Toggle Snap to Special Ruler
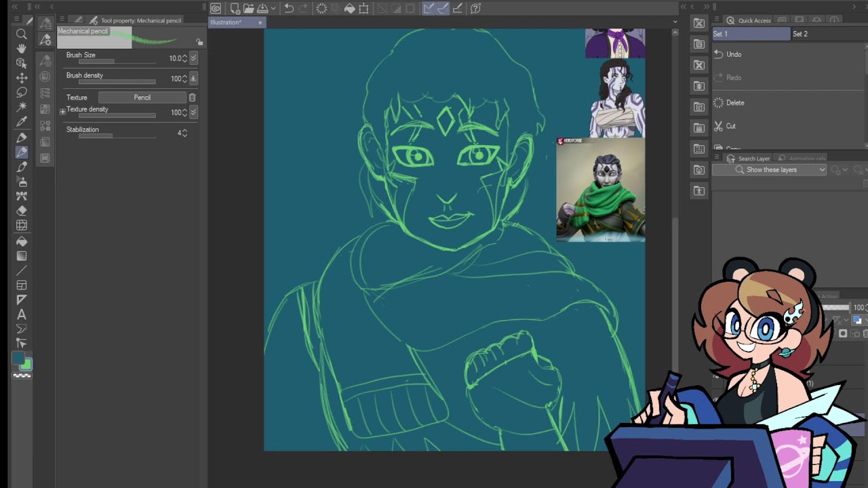Image resolution: width=868 pixels, height=488 pixels. [x=443, y=8]
